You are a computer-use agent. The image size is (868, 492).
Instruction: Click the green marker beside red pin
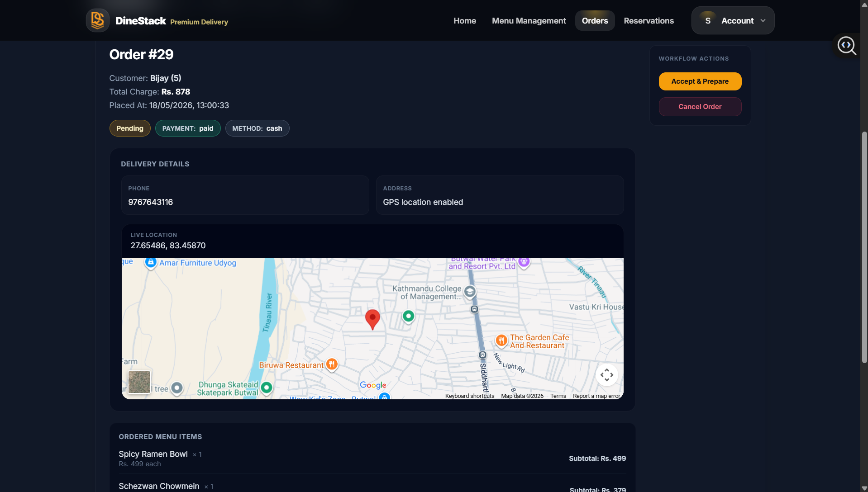[408, 317]
